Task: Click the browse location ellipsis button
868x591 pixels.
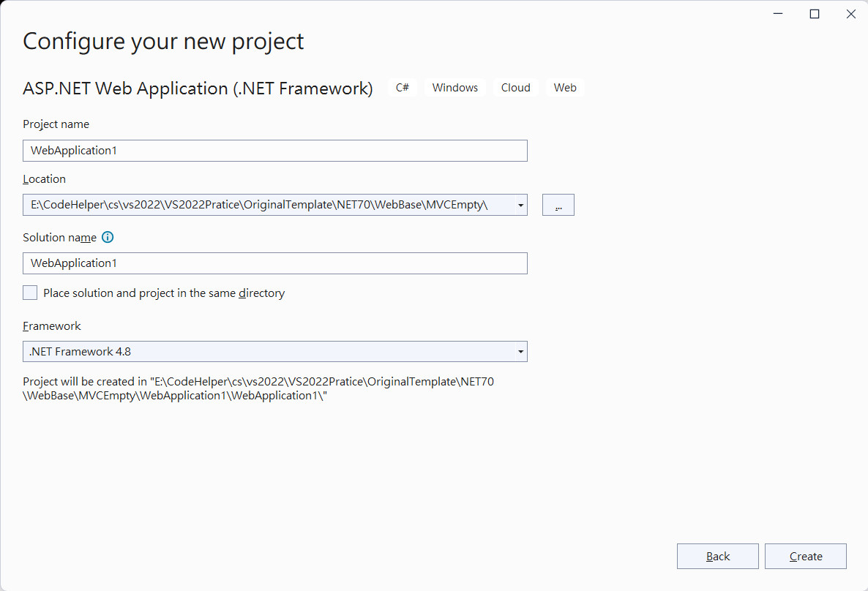Action: click(x=558, y=205)
